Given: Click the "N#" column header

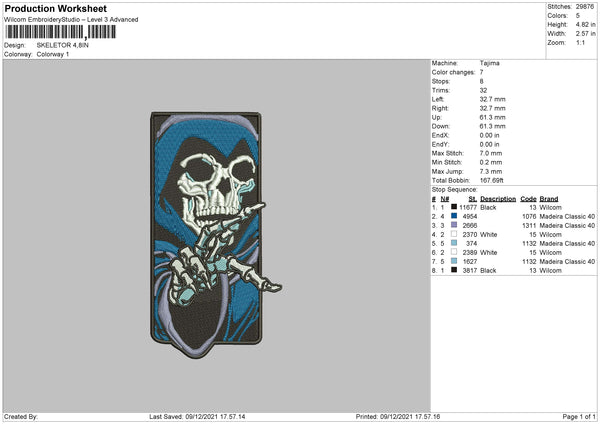Looking at the screenshot, I should [x=445, y=199].
